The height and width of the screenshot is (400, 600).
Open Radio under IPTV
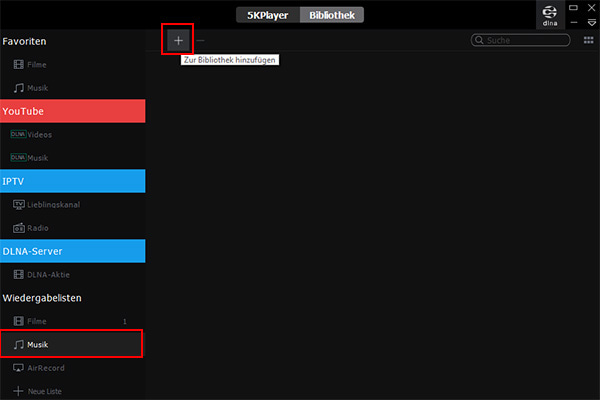click(73, 228)
